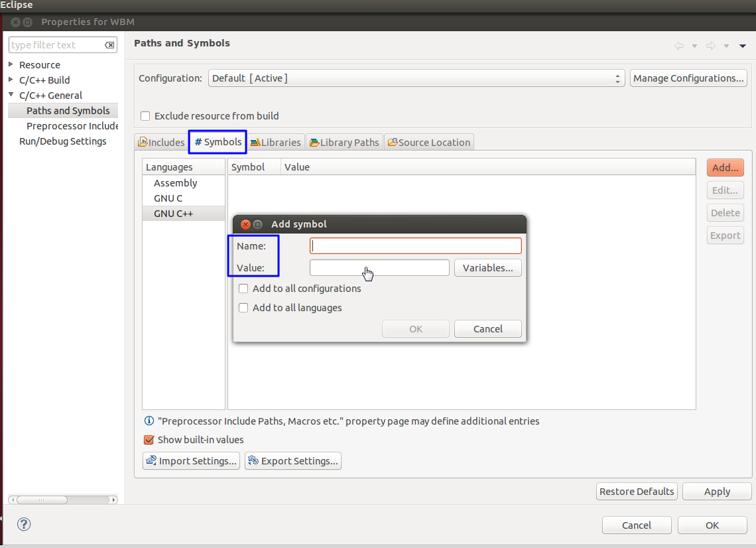Click the Variables... button

point(488,268)
